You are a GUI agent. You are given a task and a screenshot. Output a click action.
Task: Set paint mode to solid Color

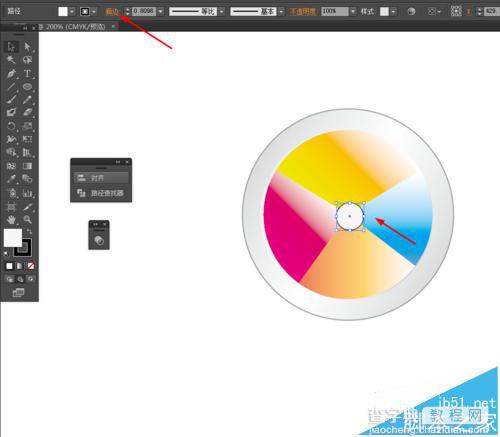(x=9, y=266)
